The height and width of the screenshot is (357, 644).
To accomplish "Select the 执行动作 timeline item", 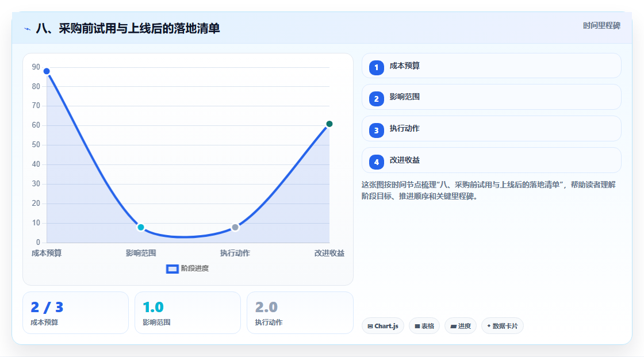I will tap(491, 129).
